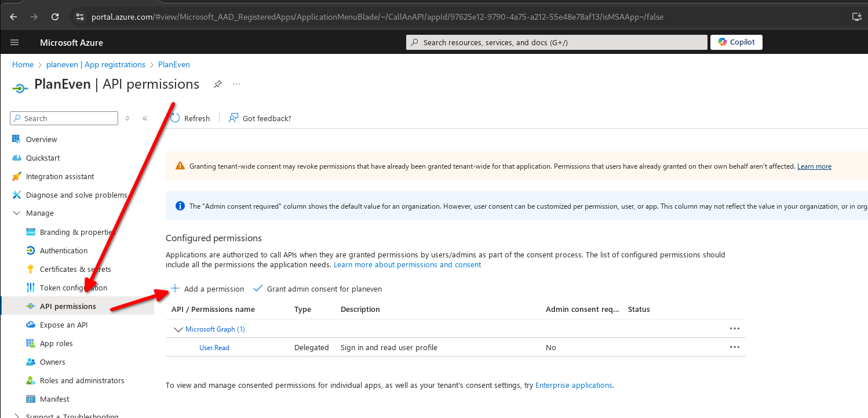
Task: Click the Manifest icon
Action: [31, 399]
